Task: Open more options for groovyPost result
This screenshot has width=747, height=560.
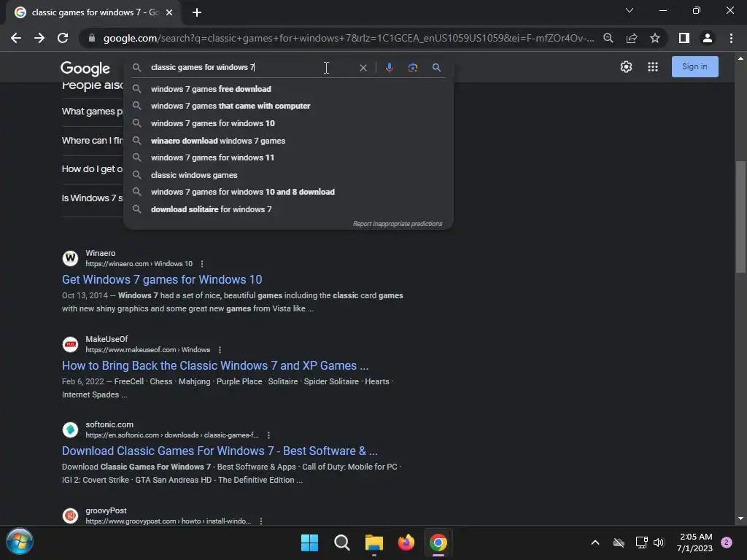Action: [x=261, y=521]
